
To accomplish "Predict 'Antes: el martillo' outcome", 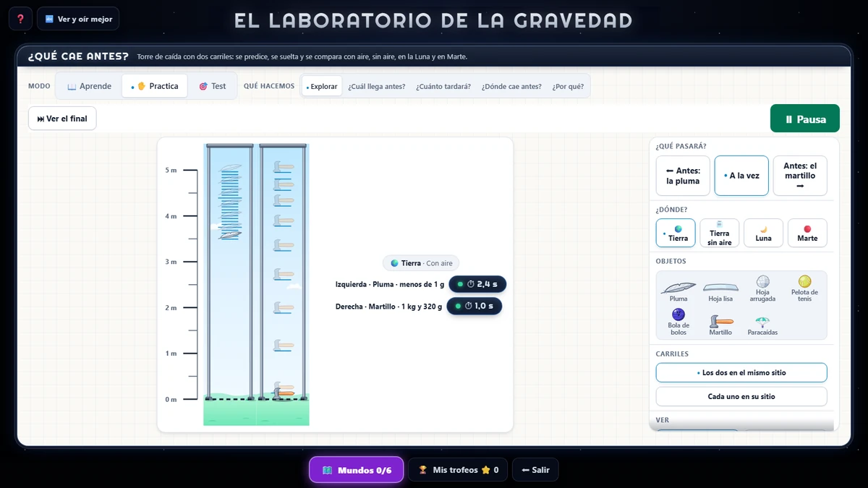I will [x=800, y=176].
